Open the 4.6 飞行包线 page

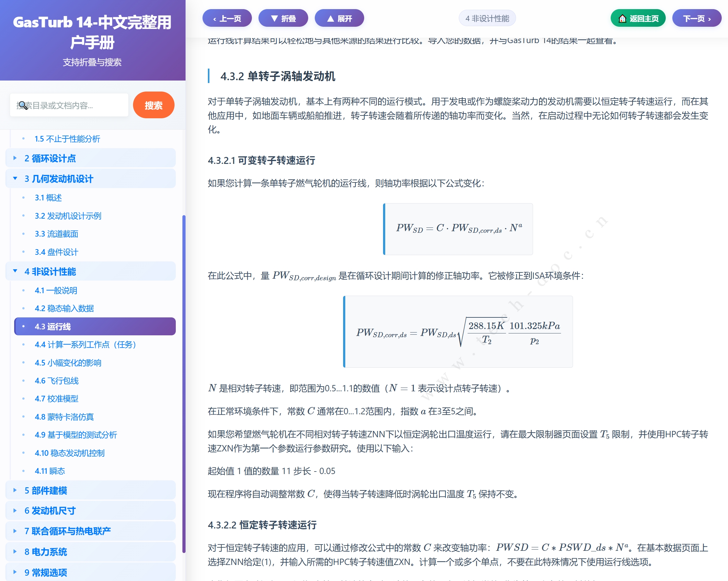(x=56, y=381)
